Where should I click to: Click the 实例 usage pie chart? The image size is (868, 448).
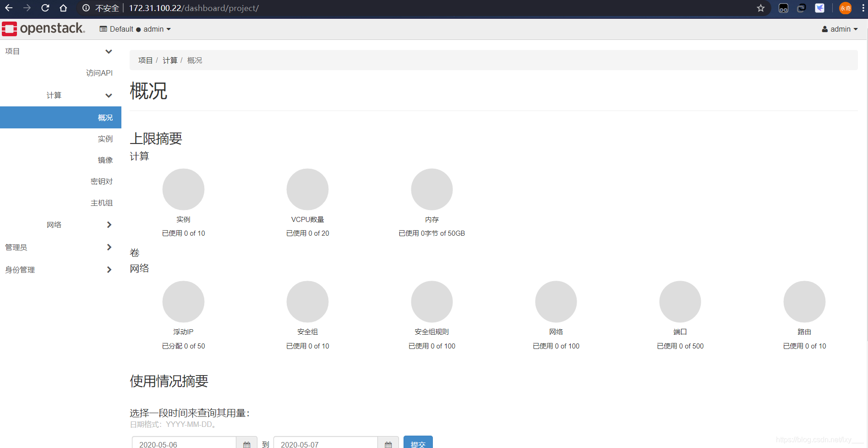click(183, 189)
